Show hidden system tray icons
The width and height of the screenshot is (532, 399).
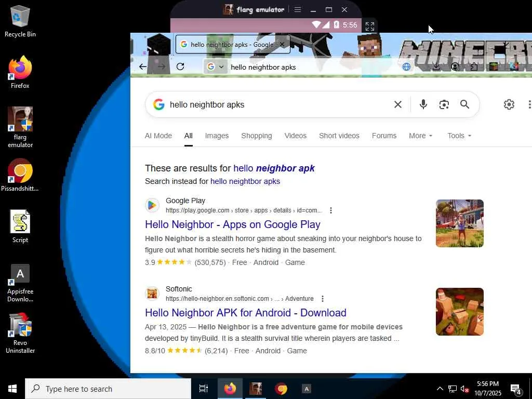coord(440,389)
